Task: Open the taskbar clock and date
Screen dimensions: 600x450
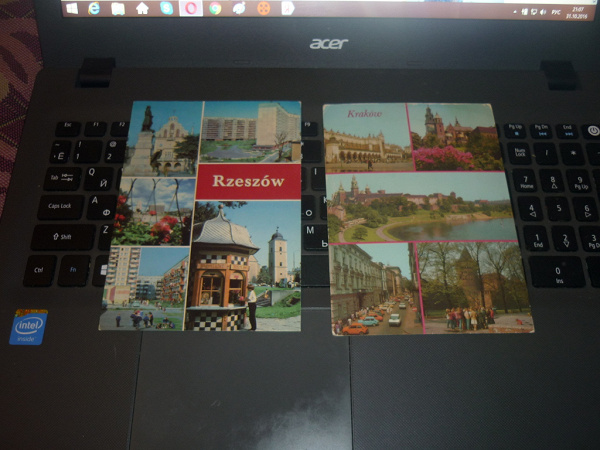Action: (x=577, y=13)
